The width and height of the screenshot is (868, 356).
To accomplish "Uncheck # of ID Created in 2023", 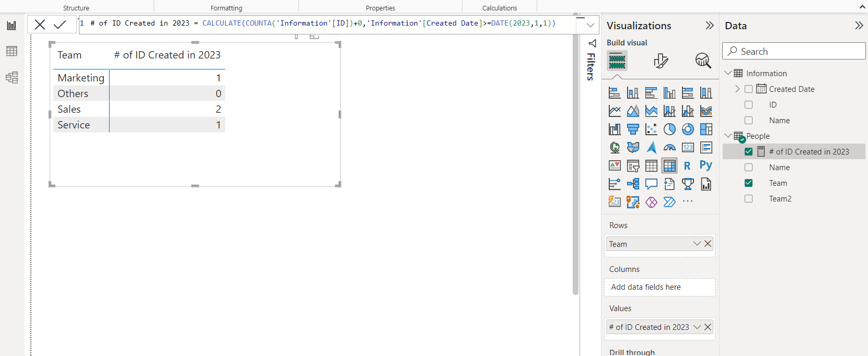I will [748, 152].
